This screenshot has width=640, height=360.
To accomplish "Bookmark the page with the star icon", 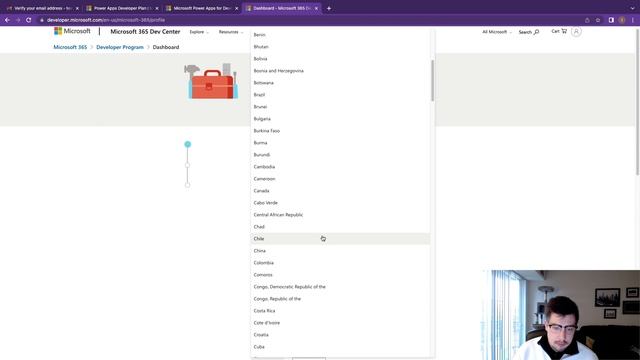I will 598,20.
